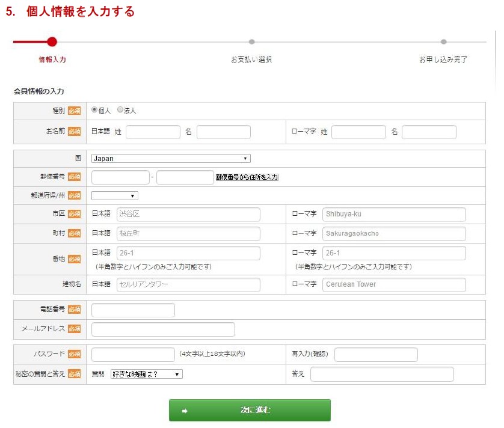Click the 建物名 row label
The width and height of the screenshot is (504, 428).
72,284
